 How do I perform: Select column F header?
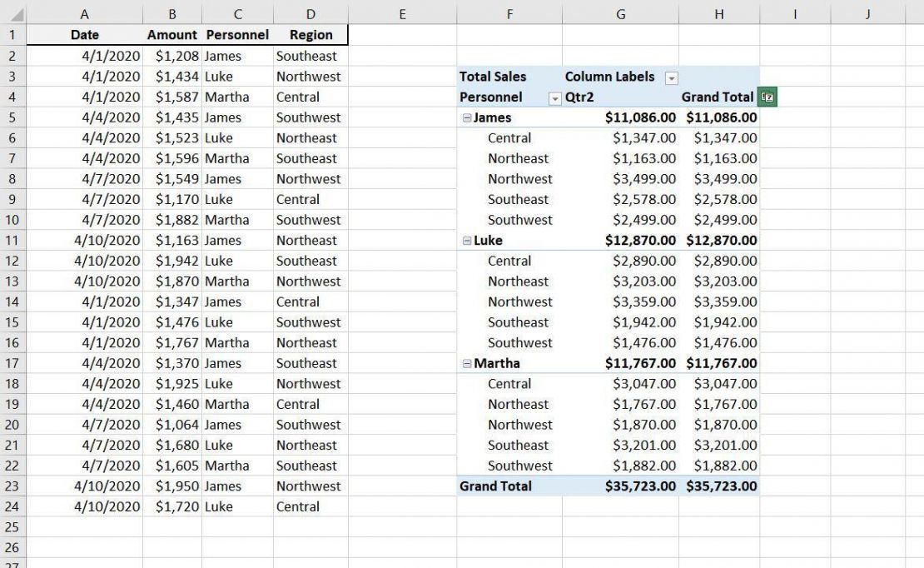[509, 13]
